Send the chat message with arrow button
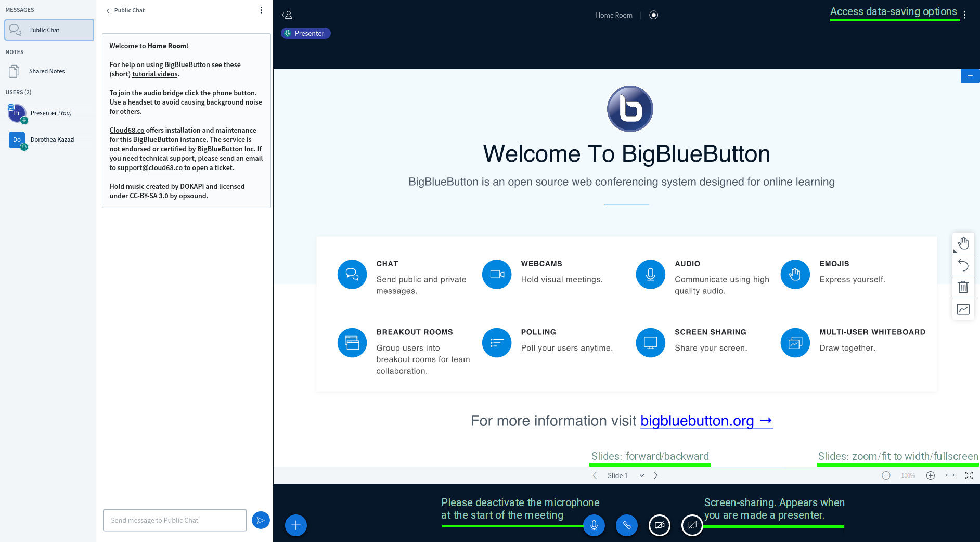The width and height of the screenshot is (980, 542). click(x=261, y=520)
